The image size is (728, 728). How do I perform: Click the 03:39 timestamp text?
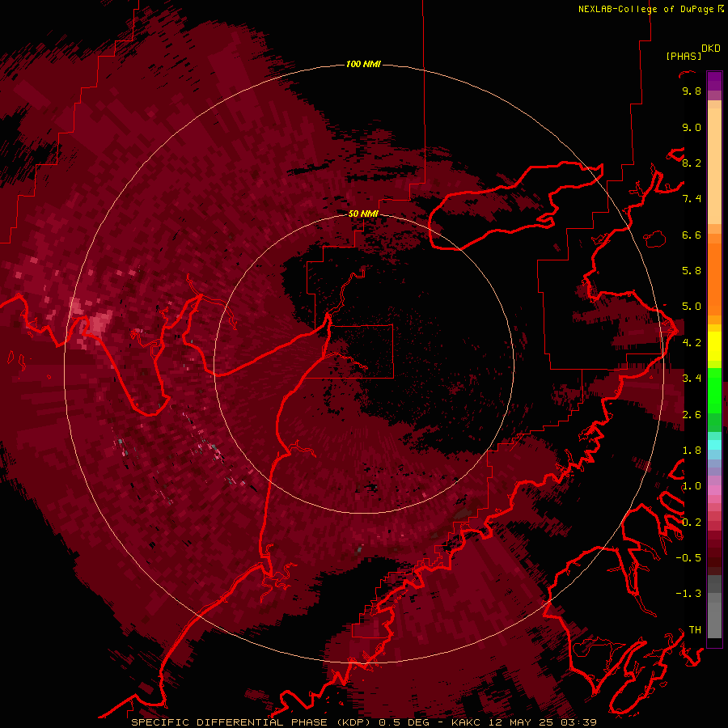580,722
